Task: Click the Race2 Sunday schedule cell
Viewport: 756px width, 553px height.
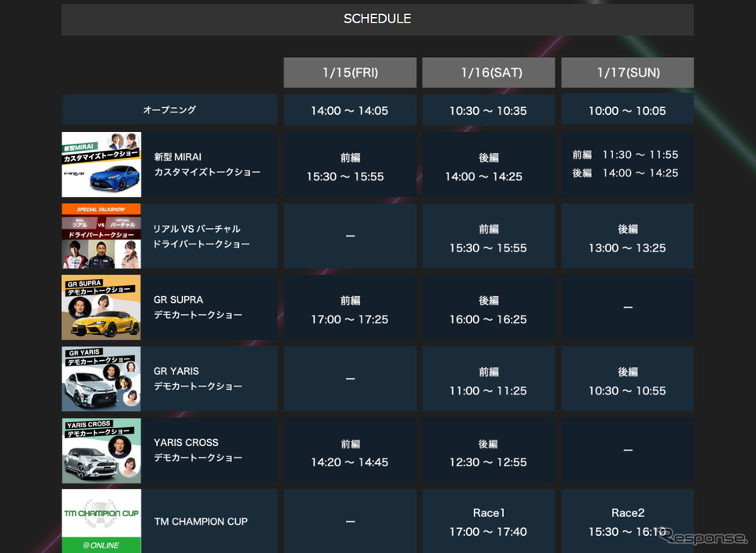Action: [x=627, y=521]
